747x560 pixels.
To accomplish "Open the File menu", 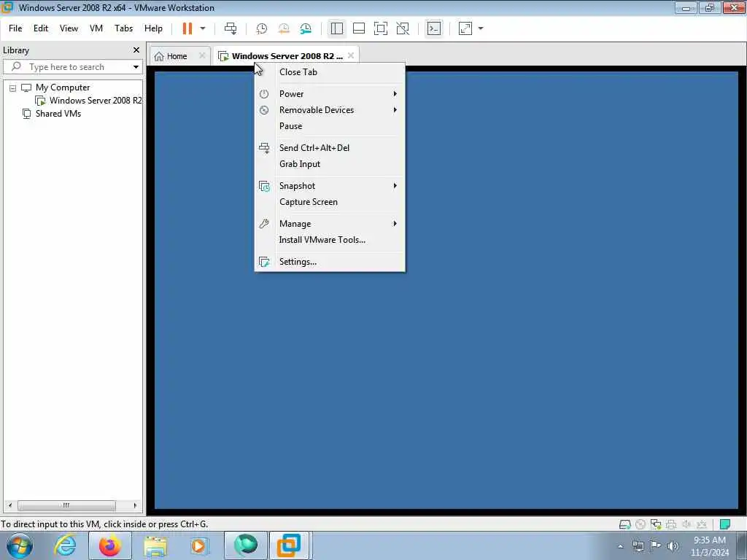I will tap(15, 28).
